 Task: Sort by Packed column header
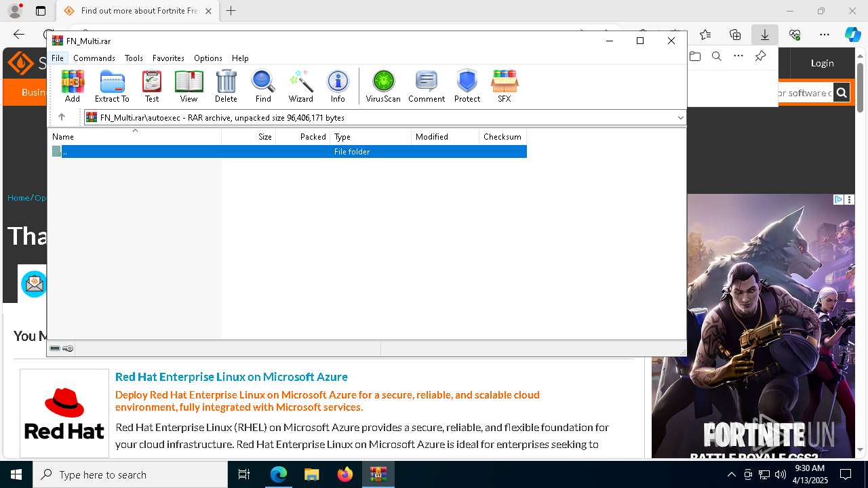303,137
